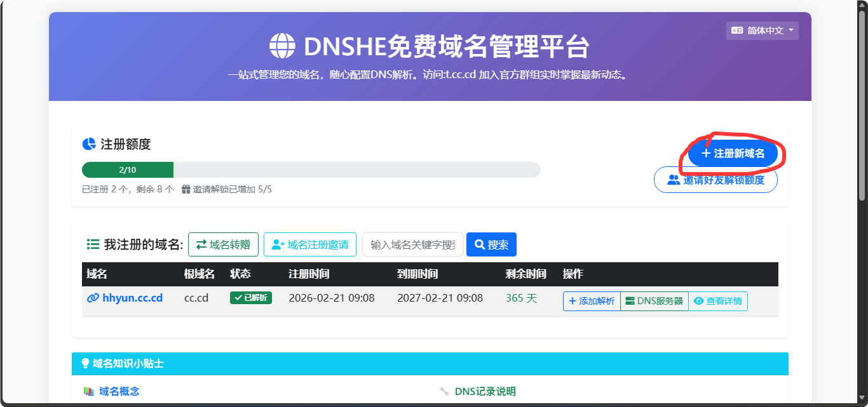Click the globe icon in the header
Viewport: 868px width, 407px height.
coord(282,46)
